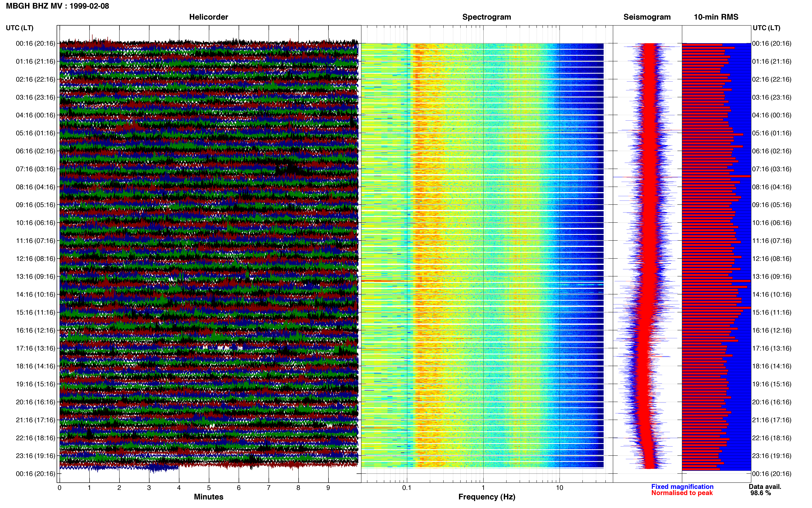Click the left time label 23:16 (19:16)

click(36, 456)
